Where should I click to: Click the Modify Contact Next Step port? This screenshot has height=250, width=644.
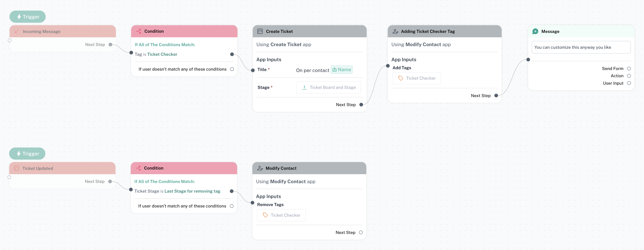click(361, 233)
